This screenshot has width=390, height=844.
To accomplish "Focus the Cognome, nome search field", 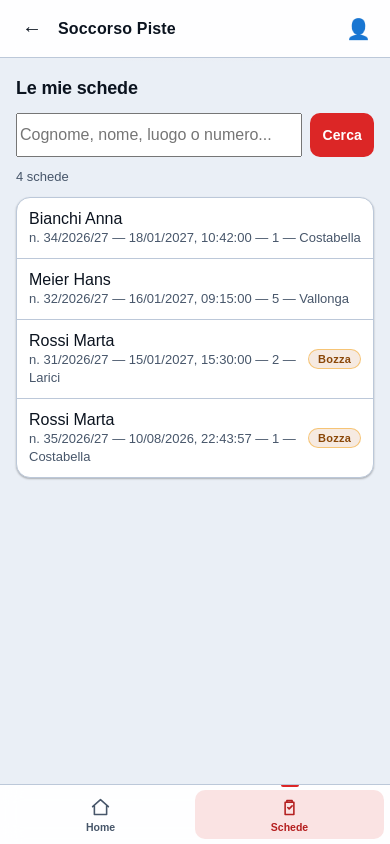I will (x=159, y=135).
